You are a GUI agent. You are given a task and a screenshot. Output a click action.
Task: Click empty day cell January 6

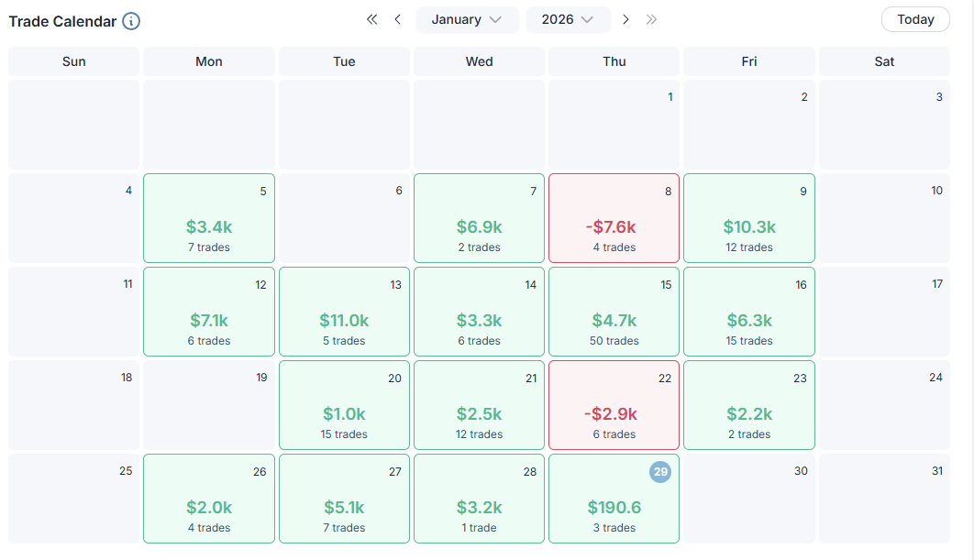click(344, 218)
